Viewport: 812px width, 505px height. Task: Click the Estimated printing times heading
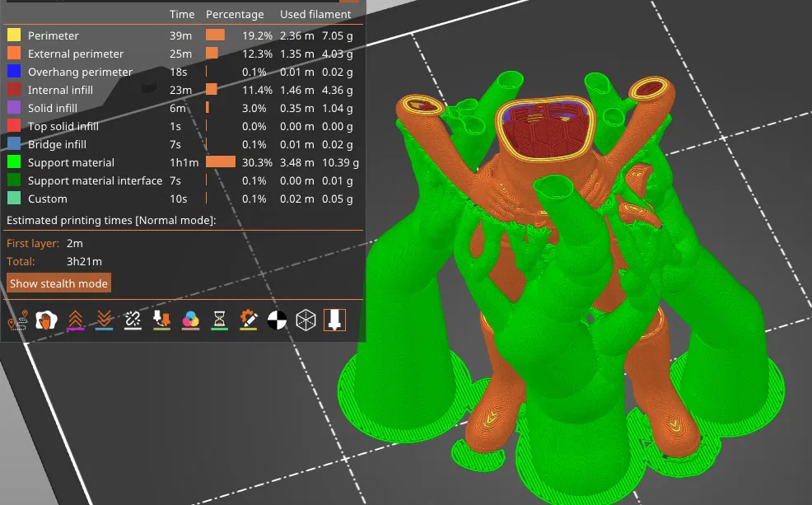pos(111,220)
